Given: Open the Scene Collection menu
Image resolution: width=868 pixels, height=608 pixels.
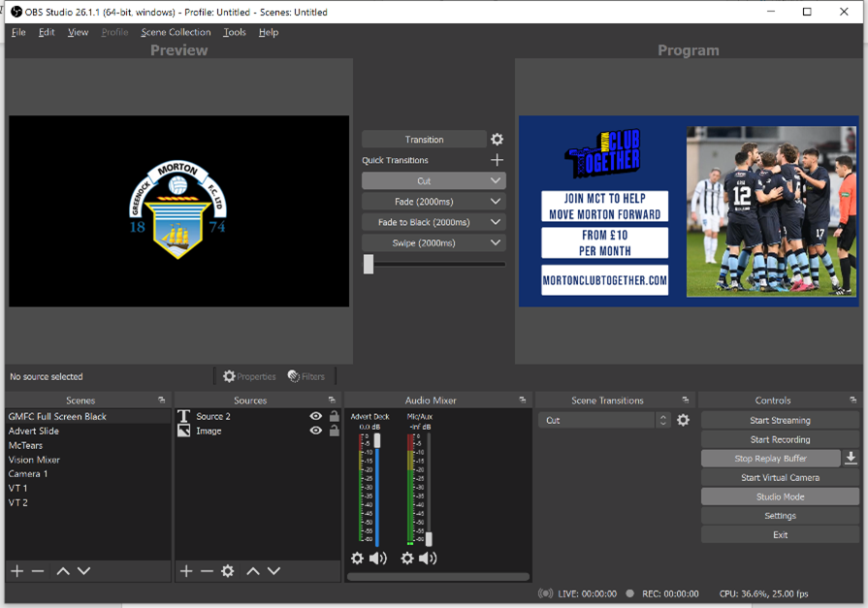Looking at the screenshot, I should [176, 32].
